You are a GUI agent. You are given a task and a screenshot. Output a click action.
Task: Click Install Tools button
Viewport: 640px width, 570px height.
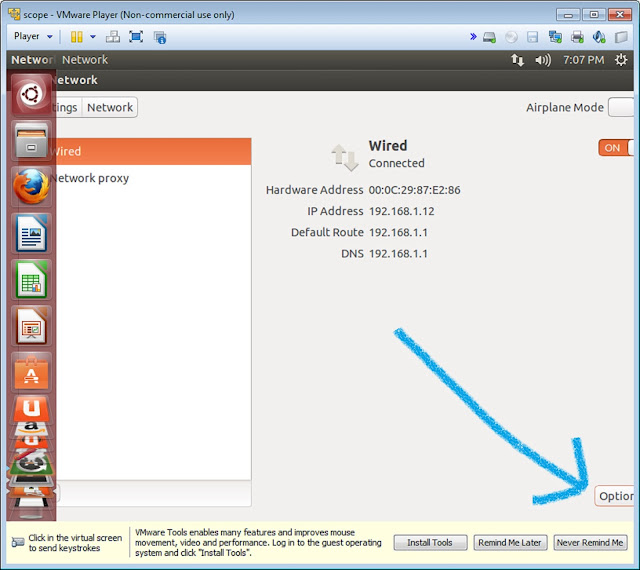pyautogui.click(x=430, y=543)
